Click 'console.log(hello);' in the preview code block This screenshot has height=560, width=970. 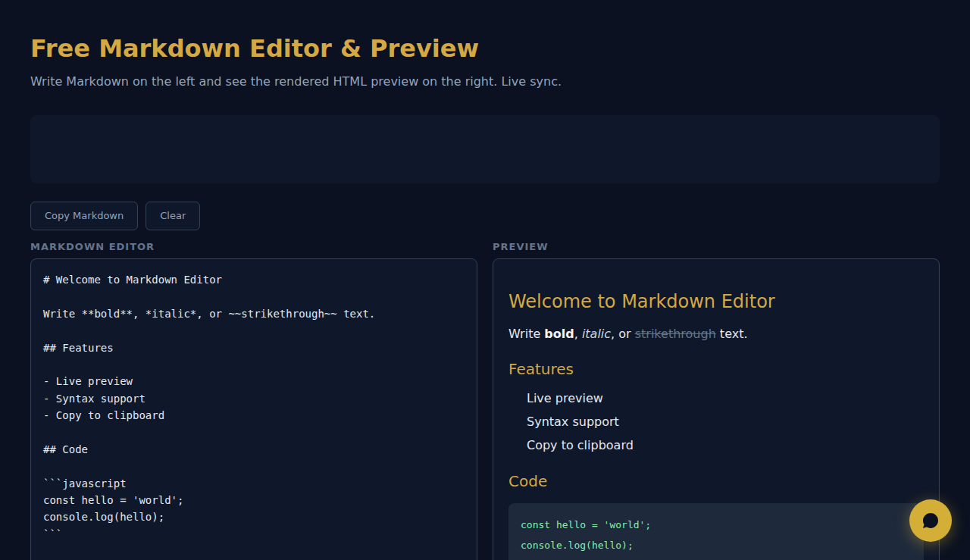click(x=577, y=546)
